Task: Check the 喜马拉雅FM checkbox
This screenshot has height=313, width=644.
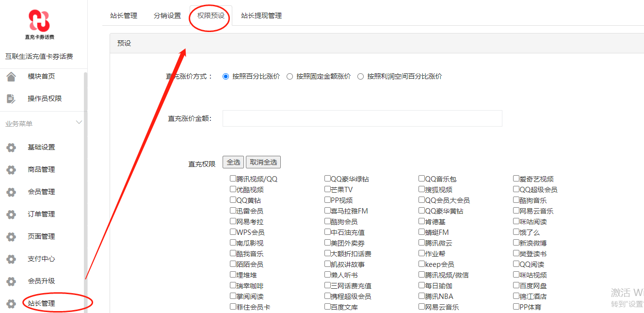Action: click(328, 211)
